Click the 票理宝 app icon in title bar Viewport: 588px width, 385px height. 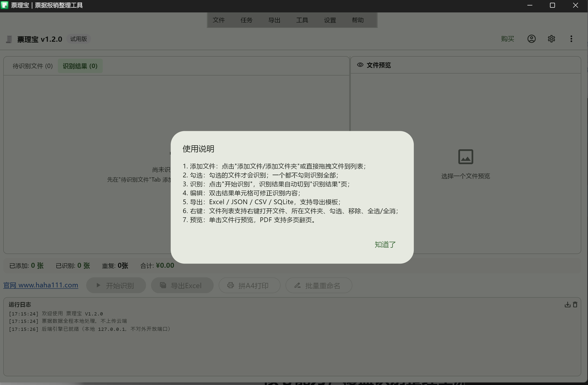pyautogui.click(x=5, y=5)
